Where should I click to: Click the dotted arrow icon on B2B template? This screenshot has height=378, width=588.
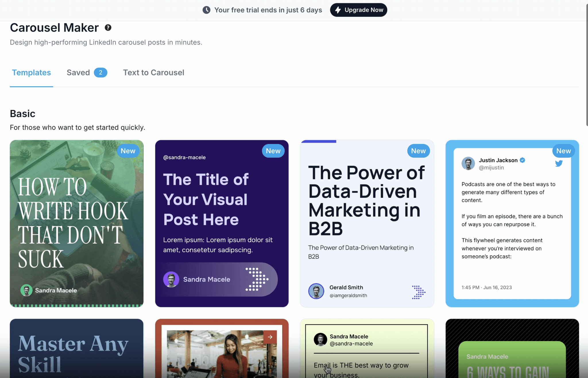(418, 292)
